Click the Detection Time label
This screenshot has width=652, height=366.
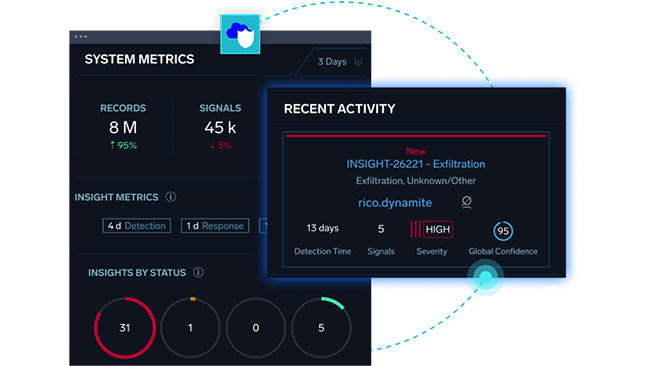pos(323,251)
